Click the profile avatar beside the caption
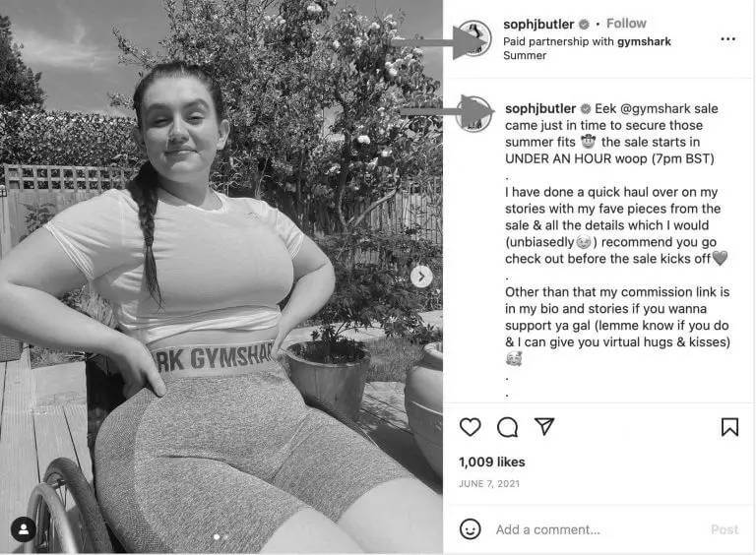This screenshot has width=756, height=555. point(474,114)
